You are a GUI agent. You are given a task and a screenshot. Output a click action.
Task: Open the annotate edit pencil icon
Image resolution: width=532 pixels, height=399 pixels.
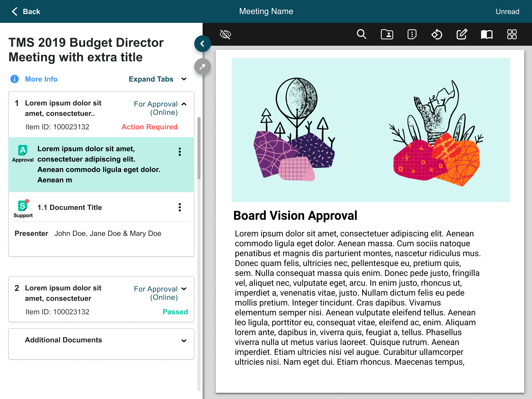pyautogui.click(x=462, y=34)
